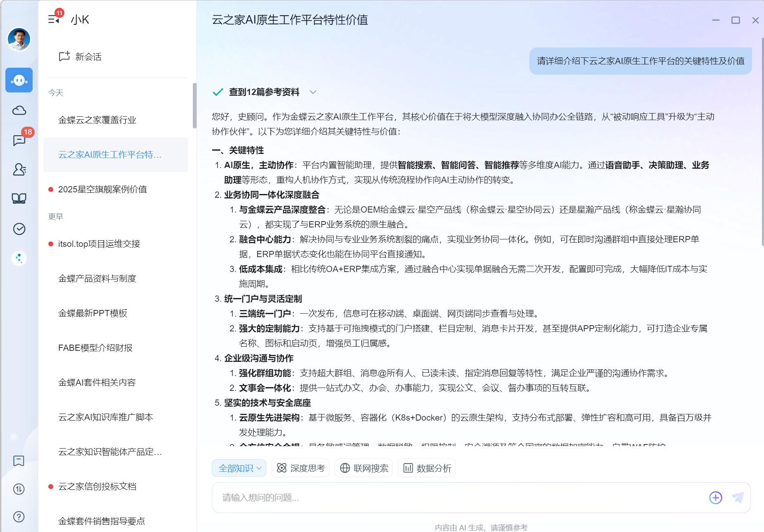
Task: Click the tasks checkmark icon
Action: coord(19,229)
